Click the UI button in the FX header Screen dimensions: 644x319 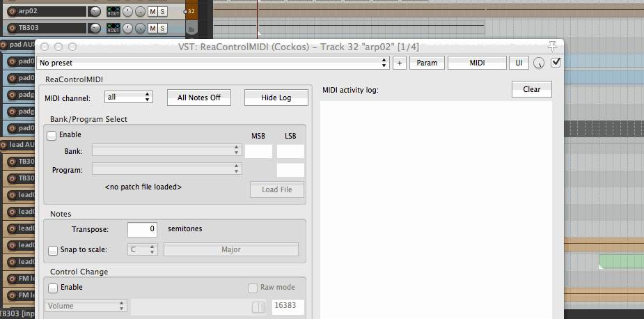click(x=519, y=63)
